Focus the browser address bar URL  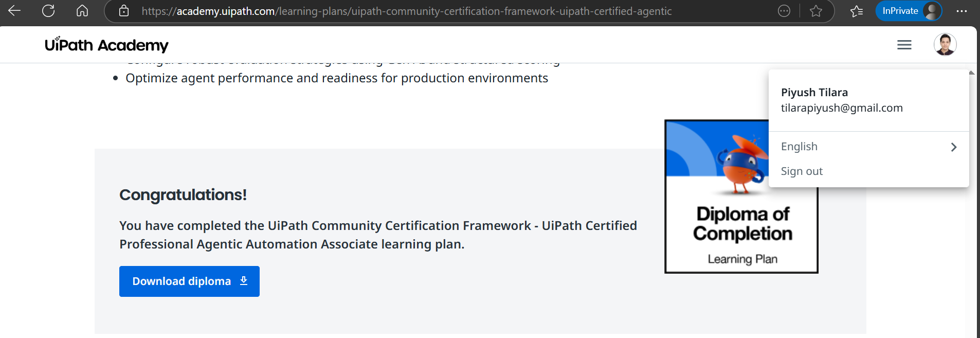(x=406, y=11)
